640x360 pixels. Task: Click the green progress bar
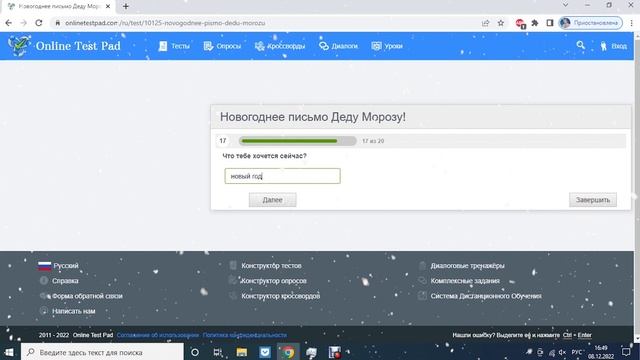pyautogui.click(x=298, y=141)
